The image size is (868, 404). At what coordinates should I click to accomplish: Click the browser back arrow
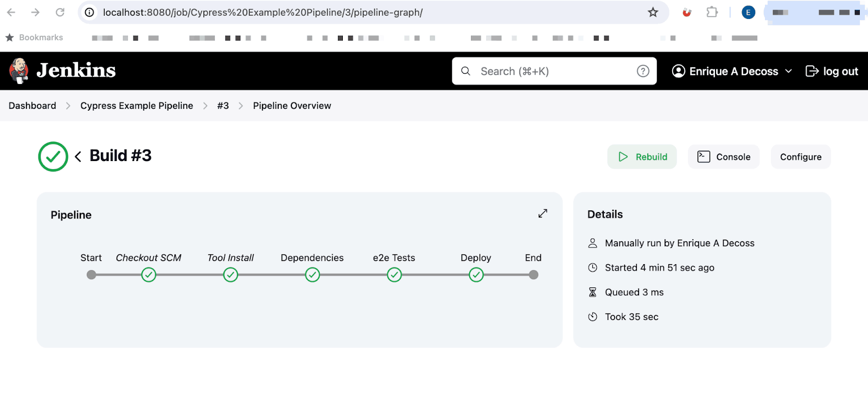(11, 12)
